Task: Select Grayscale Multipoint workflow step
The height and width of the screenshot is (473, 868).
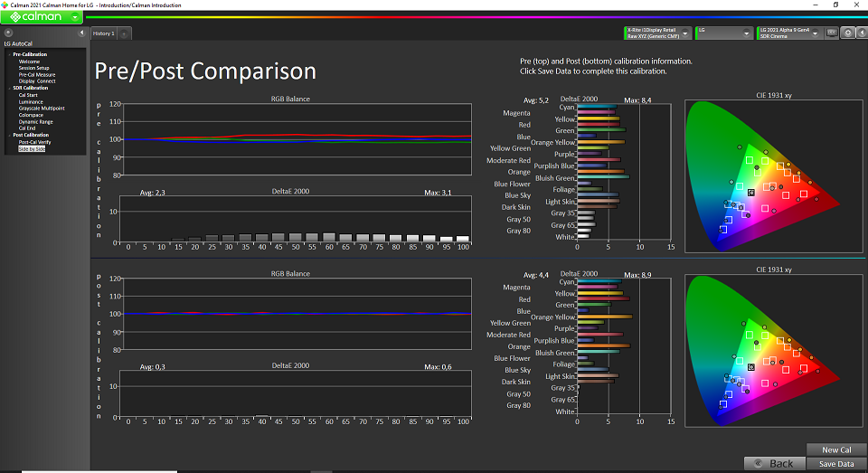Action: coord(41,109)
